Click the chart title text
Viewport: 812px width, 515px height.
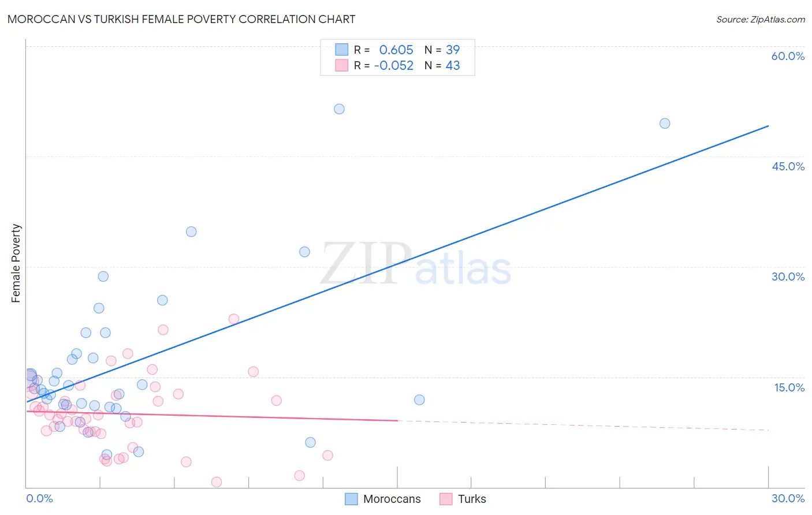coord(181,19)
